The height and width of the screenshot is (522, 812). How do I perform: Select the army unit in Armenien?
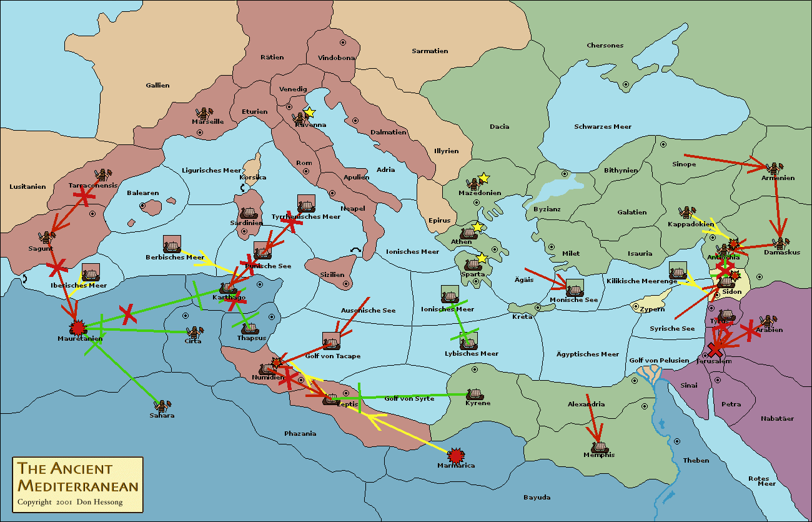point(775,169)
